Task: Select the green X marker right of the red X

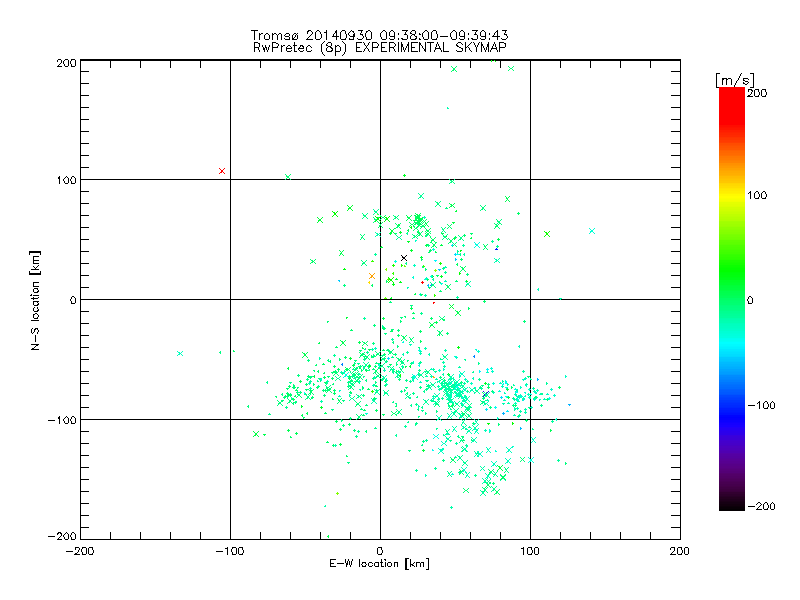Action: [288, 177]
